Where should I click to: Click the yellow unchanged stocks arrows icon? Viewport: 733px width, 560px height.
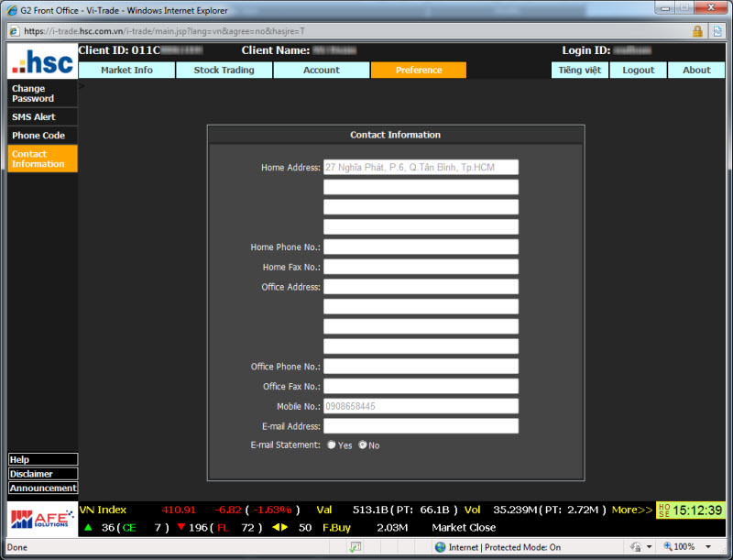point(279,528)
